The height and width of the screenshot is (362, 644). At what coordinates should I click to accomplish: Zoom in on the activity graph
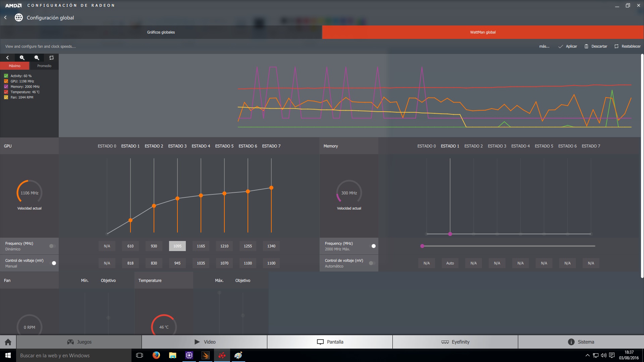(x=22, y=58)
